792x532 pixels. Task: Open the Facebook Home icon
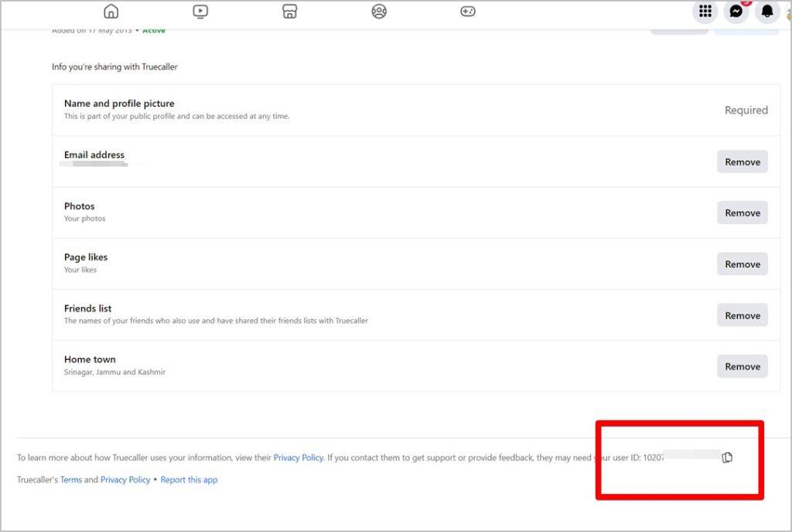point(111,11)
